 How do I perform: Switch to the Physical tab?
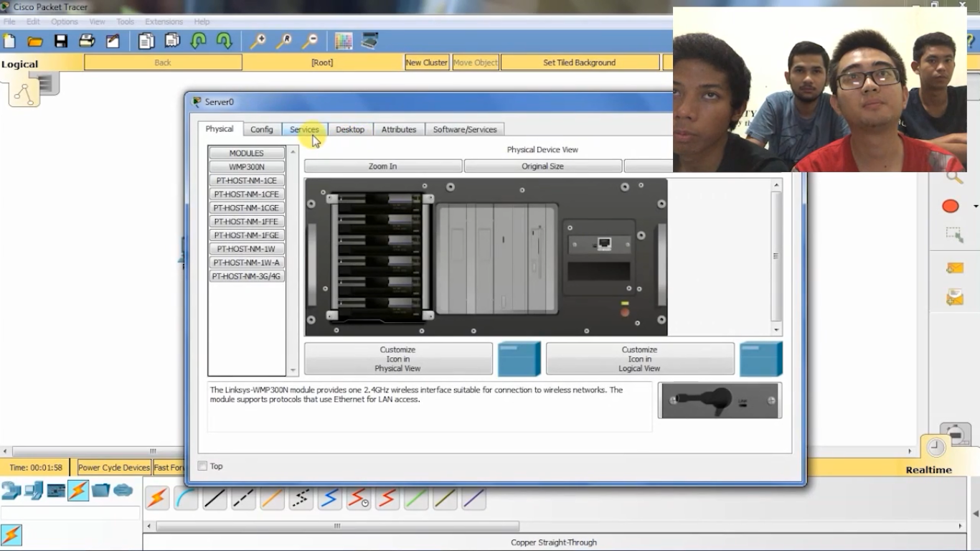[x=220, y=129]
